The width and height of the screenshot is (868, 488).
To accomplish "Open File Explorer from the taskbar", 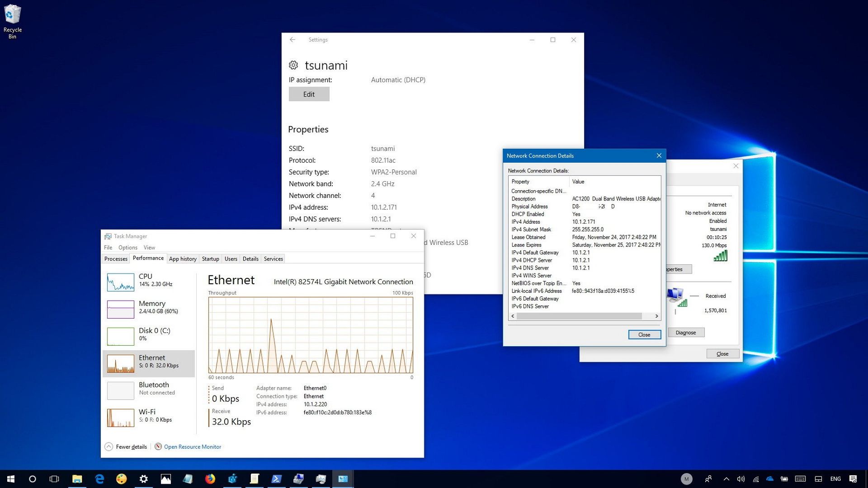I will (77, 479).
